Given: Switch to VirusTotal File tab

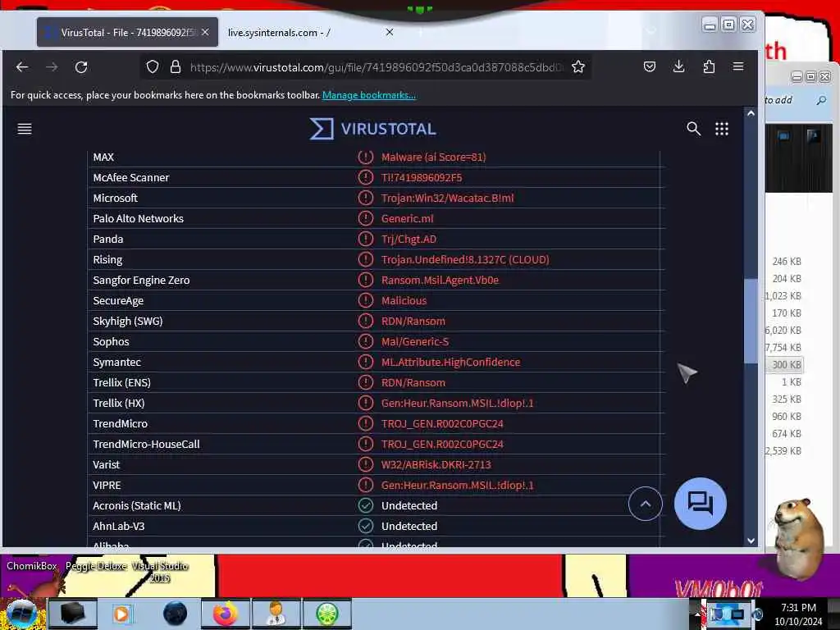Looking at the screenshot, I should (127, 32).
